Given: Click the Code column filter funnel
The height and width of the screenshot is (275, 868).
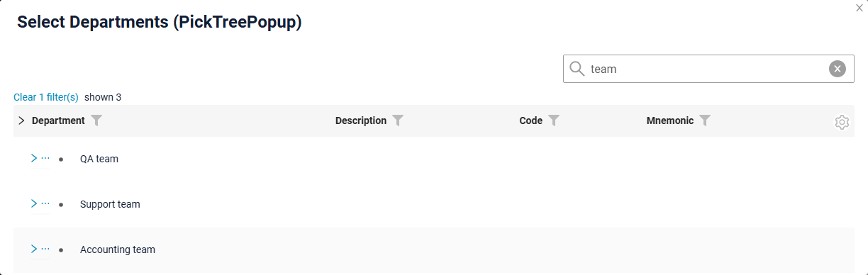Looking at the screenshot, I should (x=554, y=120).
